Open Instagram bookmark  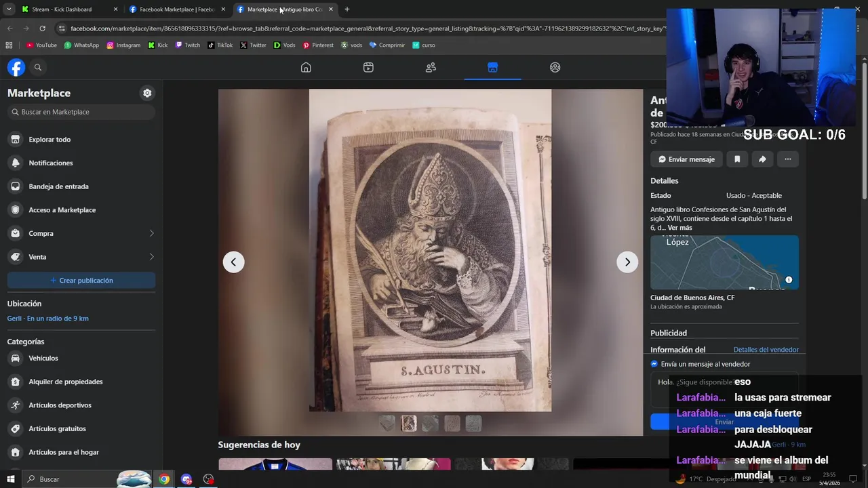pos(123,45)
